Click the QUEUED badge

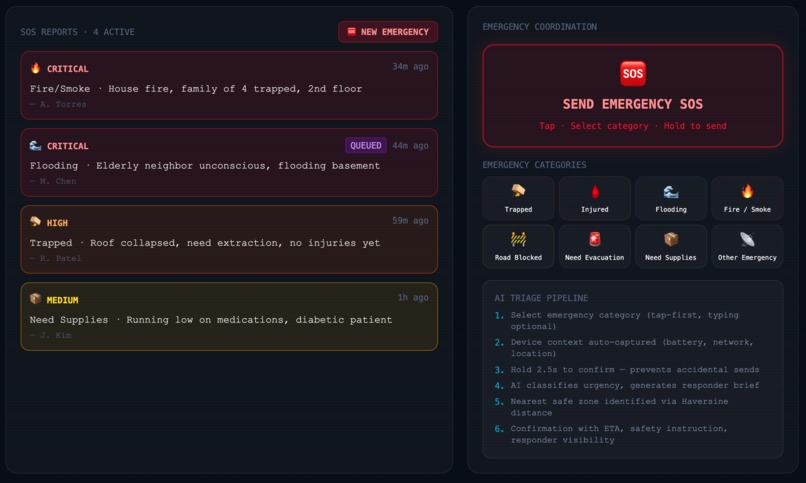pos(366,145)
